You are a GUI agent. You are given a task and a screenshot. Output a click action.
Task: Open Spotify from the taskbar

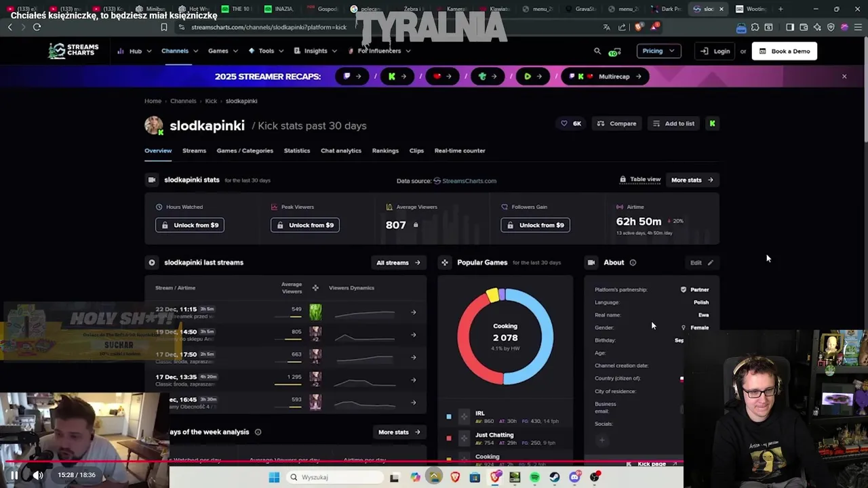pyautogui.click(x=535, y=477)
